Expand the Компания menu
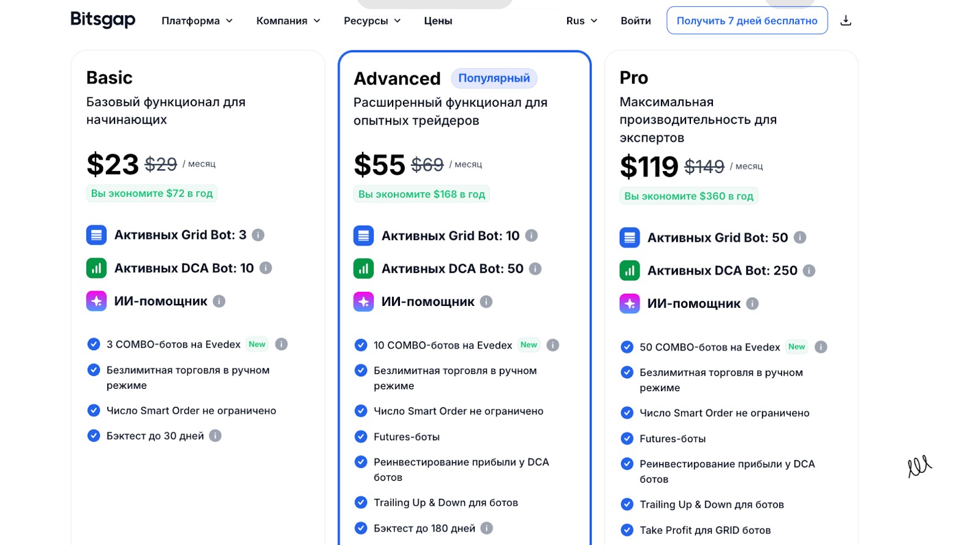Viewport: 980px width, 545px height. click(x=288, y=21)
